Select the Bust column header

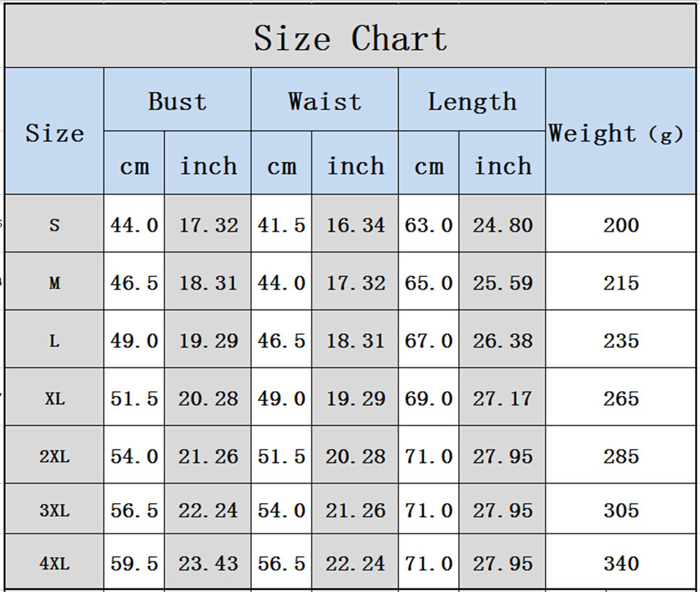coord(177,101)
